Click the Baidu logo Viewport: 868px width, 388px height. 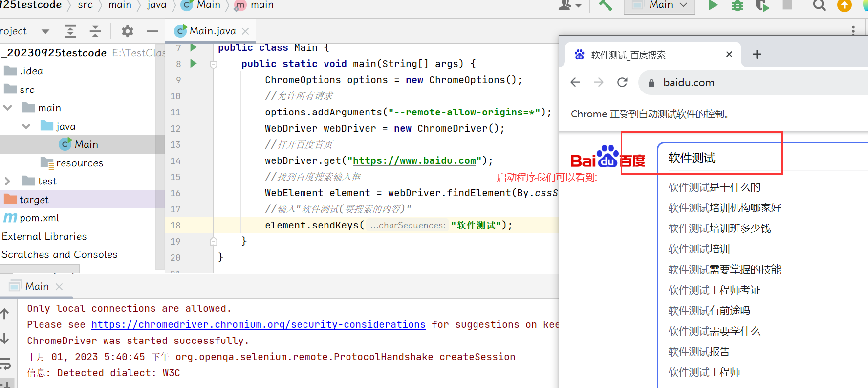point(608,158)
